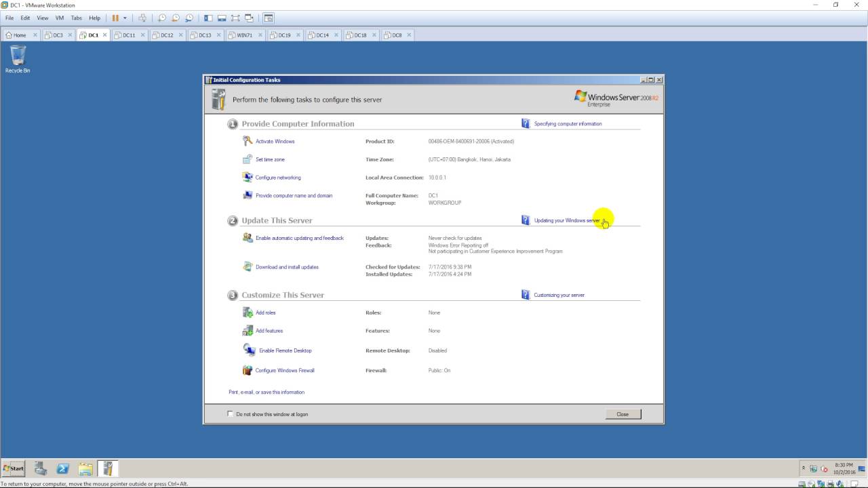
Task: Click the Enable Remote Desktop icon
Action: (249, 350)
